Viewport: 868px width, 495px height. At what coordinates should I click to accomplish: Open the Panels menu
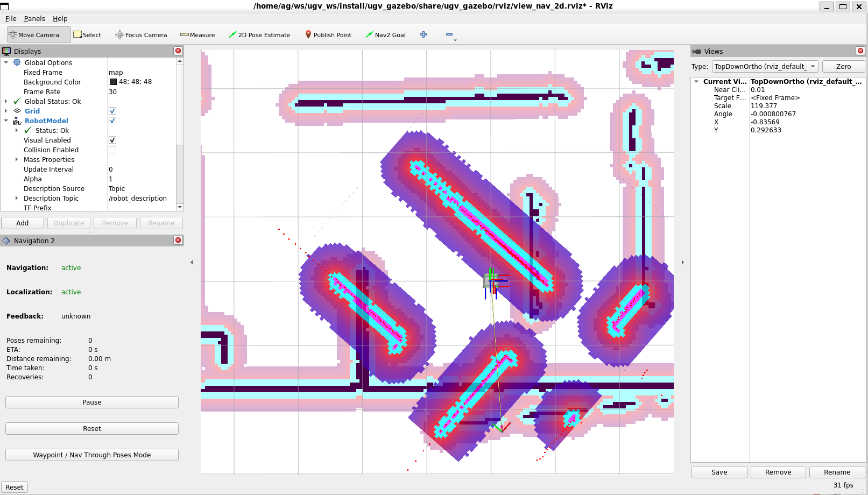[x=34, y=18]
